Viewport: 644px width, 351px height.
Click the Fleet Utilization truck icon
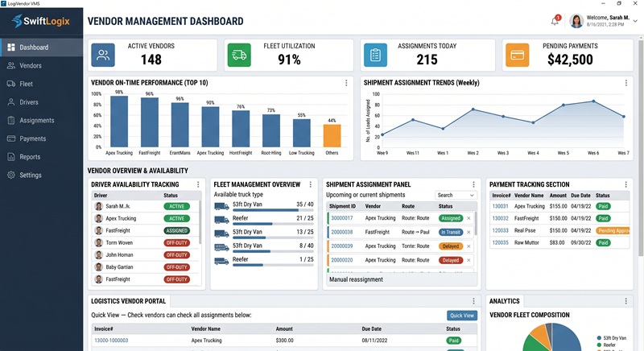pyautogui.click(x=239, y=55)
